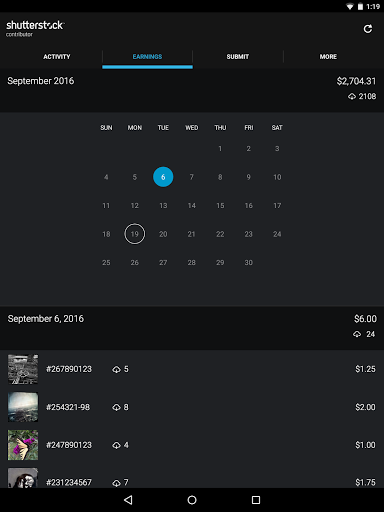Open the Submit tab
Screen dimensions: 384x512
click(x=238, y=57)
